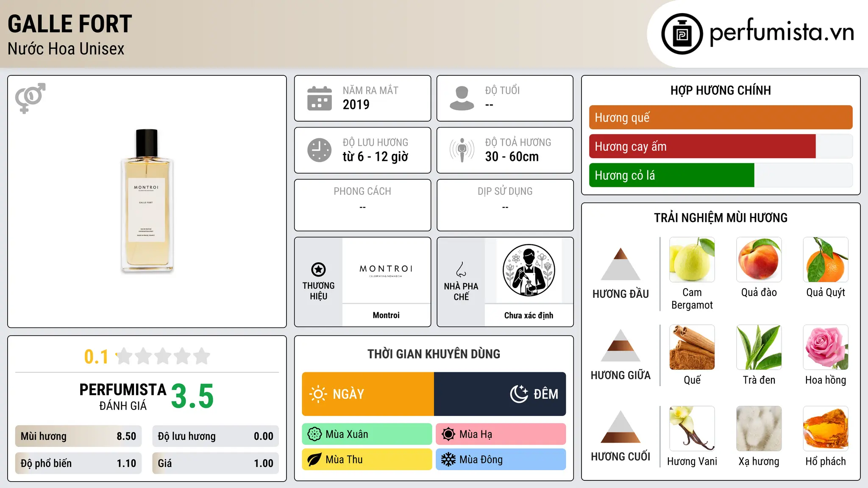
Task: Select the Đêm nighttime segment
Action: click(500, 394)
